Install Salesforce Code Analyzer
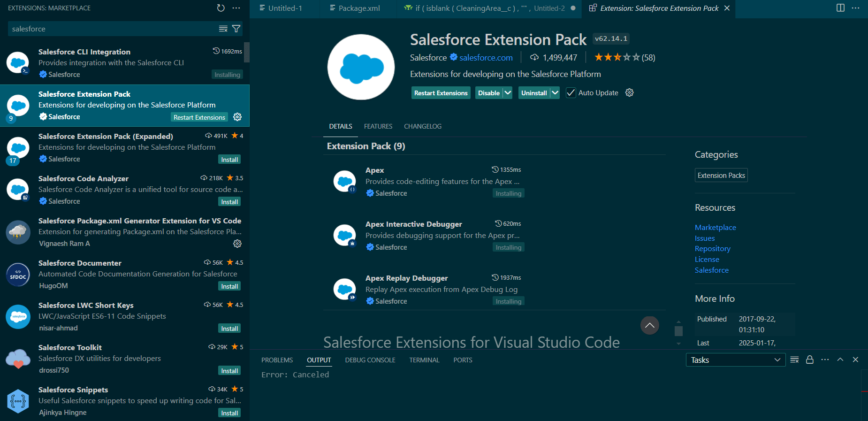This screenshot has width=868, height=421. coord(229,202)
